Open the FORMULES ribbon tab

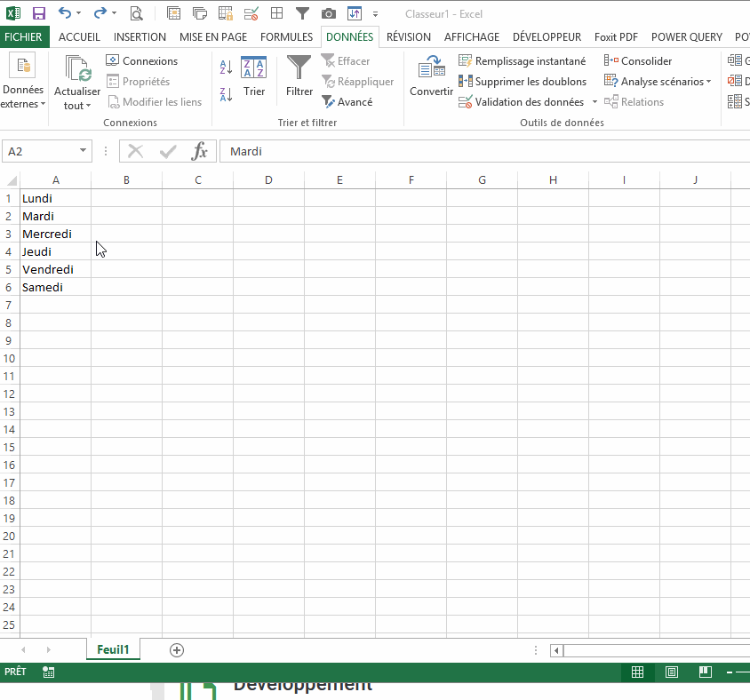(286, 37)
